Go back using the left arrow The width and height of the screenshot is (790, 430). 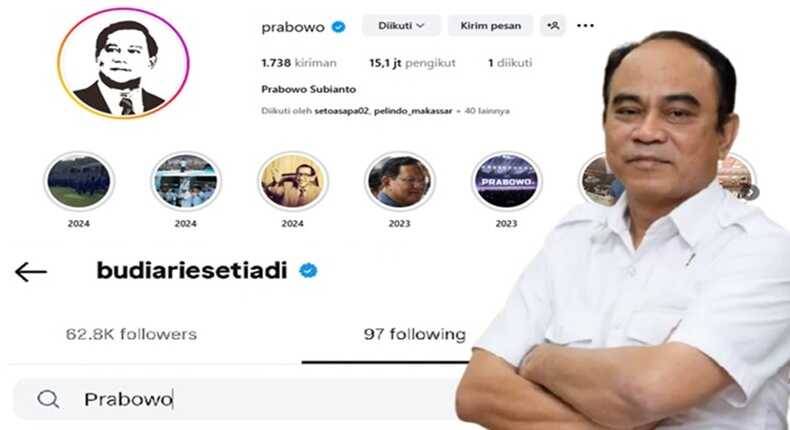[x=31, y=272]
